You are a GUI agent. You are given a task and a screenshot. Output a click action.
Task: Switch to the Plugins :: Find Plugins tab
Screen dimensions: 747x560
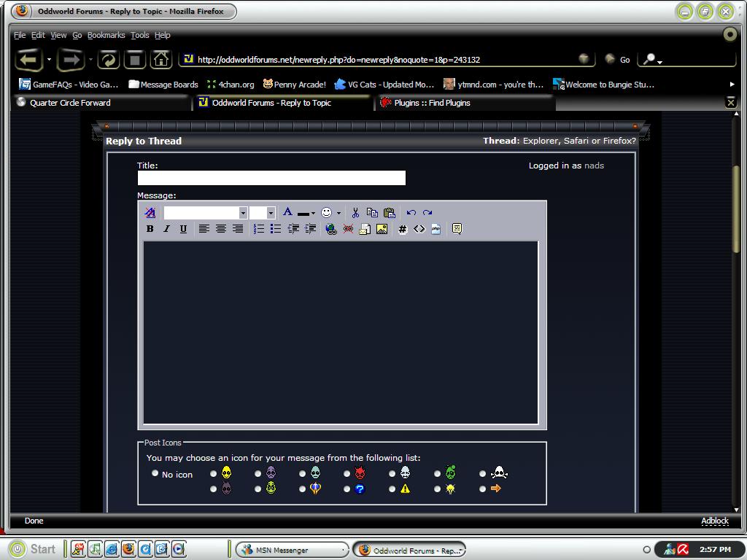(x=432, y=103)
